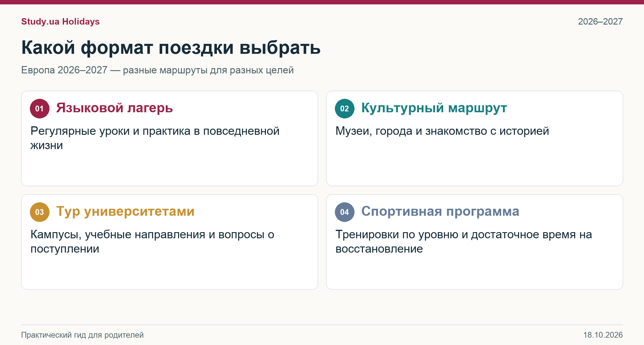The image size is (644, 345).
Task: Click the footer date 18.10.2026
Action: (603, 335)
